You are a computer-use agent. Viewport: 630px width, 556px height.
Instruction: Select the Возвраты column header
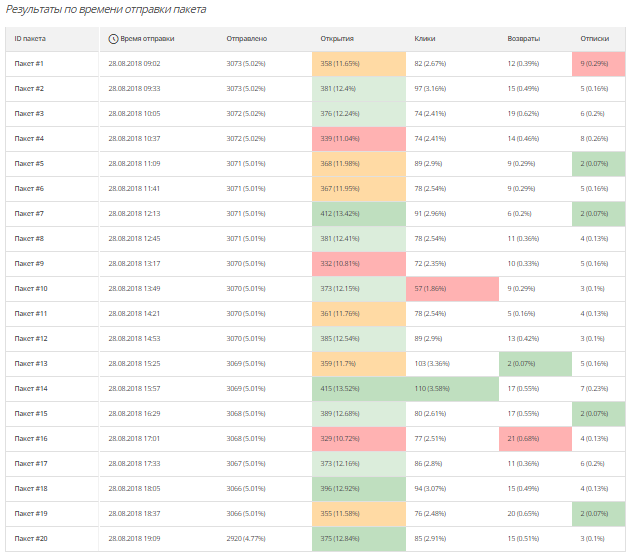point(524,39)
